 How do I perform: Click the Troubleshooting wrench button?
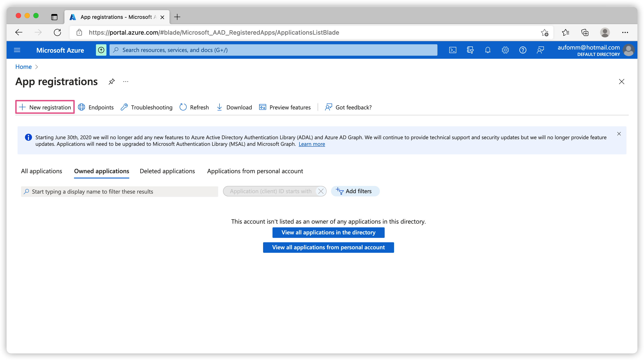point(147,107)
